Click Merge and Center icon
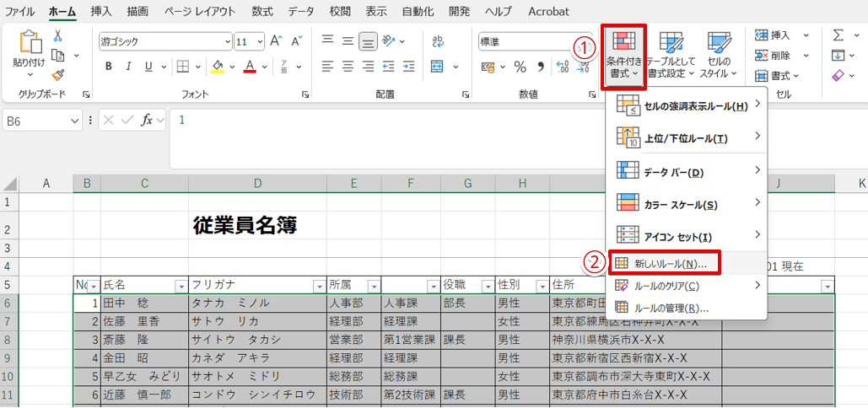This screenshot has width=868, height=408. [438, 67]
